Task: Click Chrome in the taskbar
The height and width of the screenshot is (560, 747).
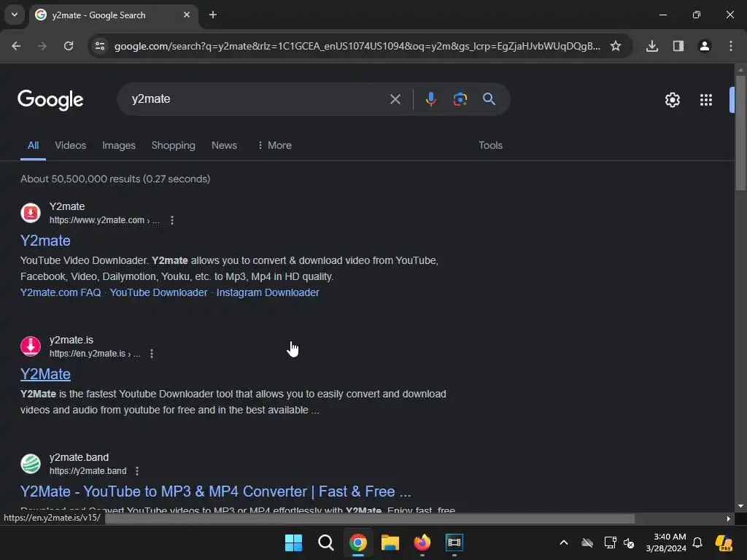Action: (x=358, y=542)
